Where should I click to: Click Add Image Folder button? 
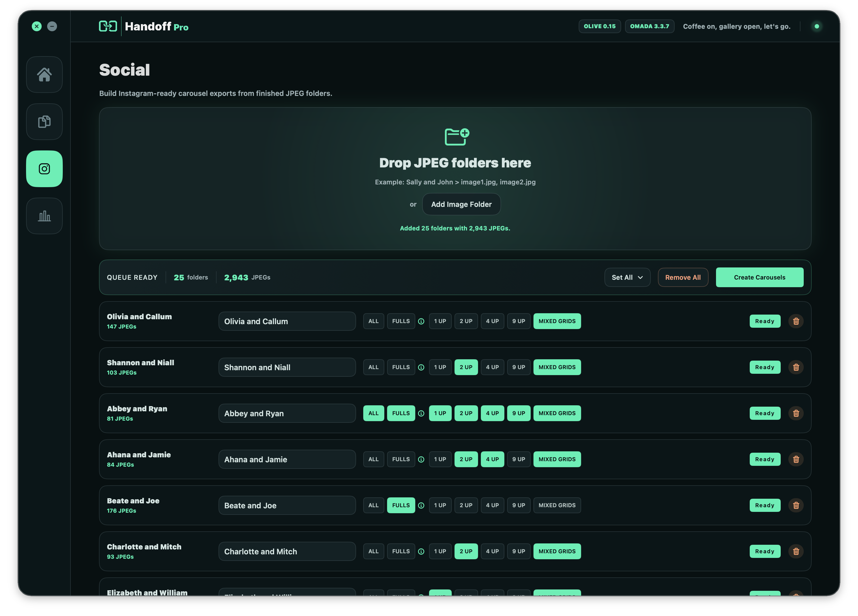pyautogui.click(x=461, y=204)
